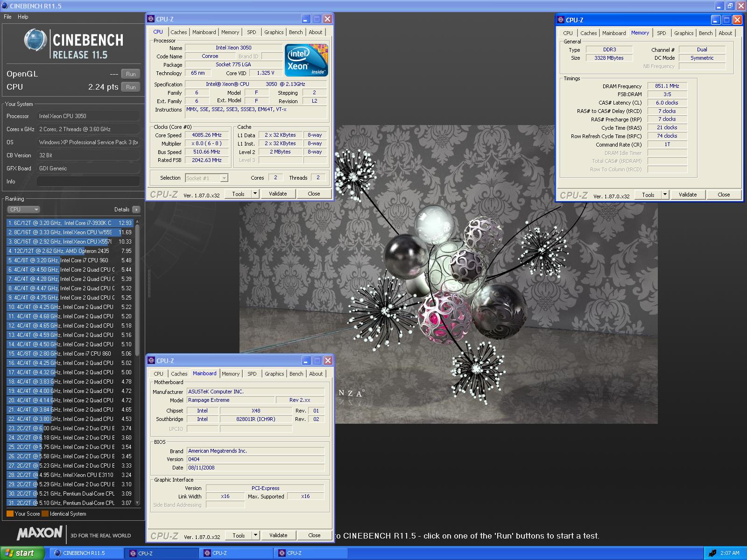The height and width of the screenshot is (560, 747).
Task: Select ranking row 4 AMD Opteron 2435
Action: (x=70, y=251)
